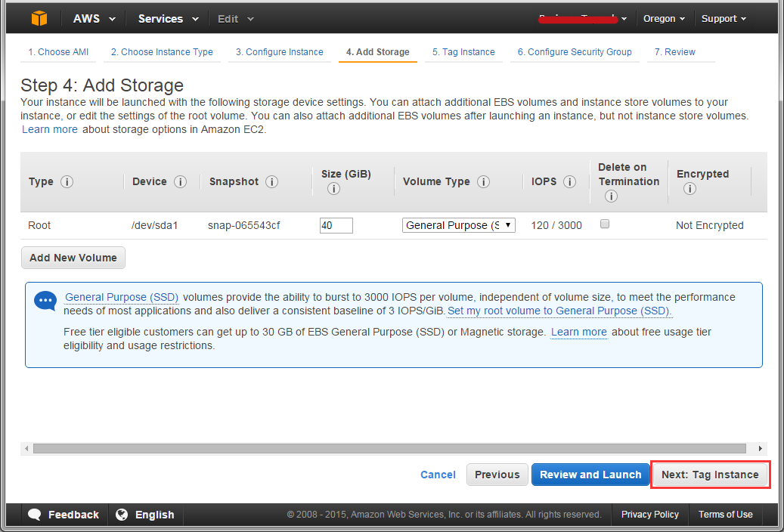
Task: Click the scrollbar left arrow
Action: coord(26,449)
